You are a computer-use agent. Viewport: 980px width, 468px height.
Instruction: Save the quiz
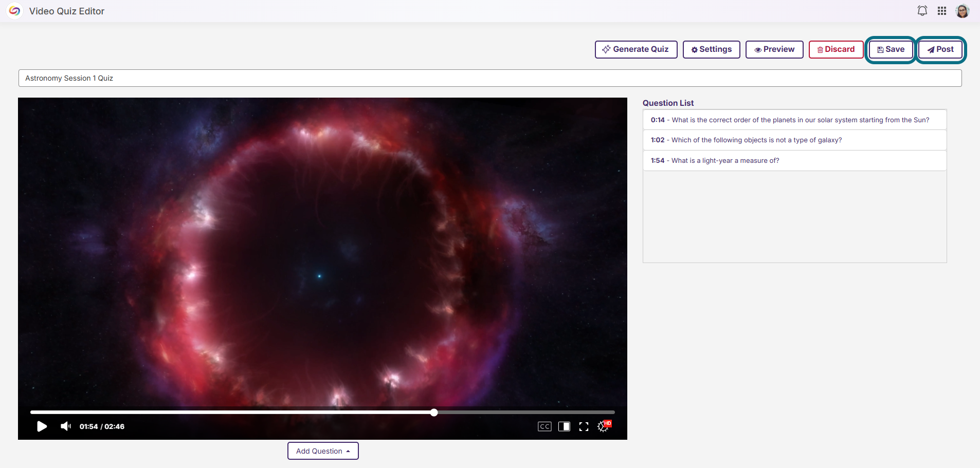click(x=891, y=49)
